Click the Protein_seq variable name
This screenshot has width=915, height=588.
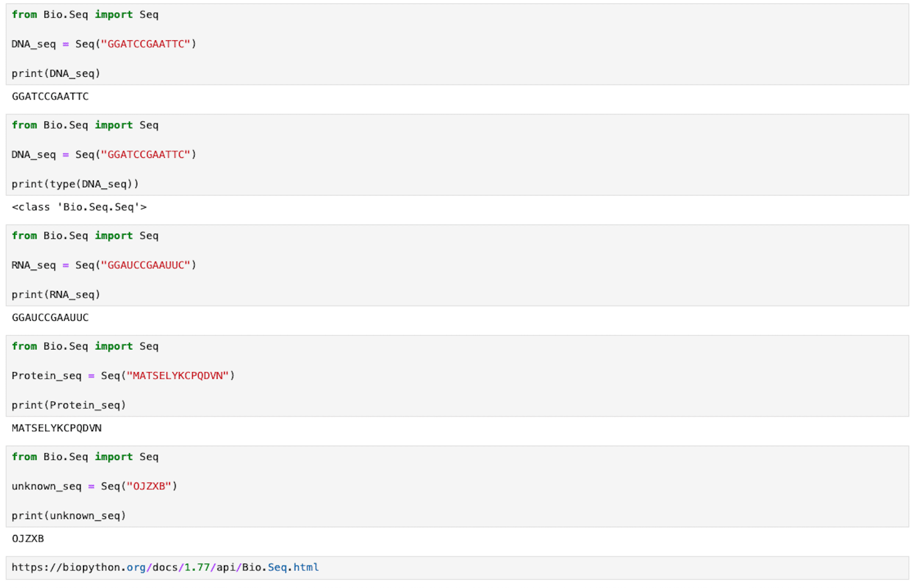[x=45, y=375]
